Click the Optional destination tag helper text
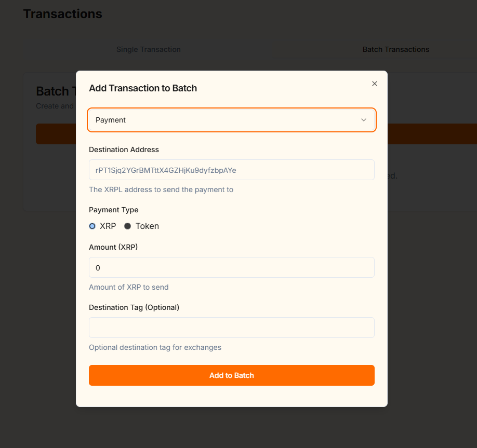The width and height of the screenshot is (477, 448). (x=155, y=347)
